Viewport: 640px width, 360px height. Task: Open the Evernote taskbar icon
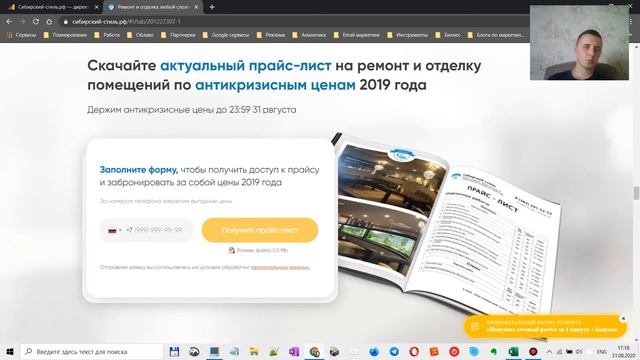[494, 351]
